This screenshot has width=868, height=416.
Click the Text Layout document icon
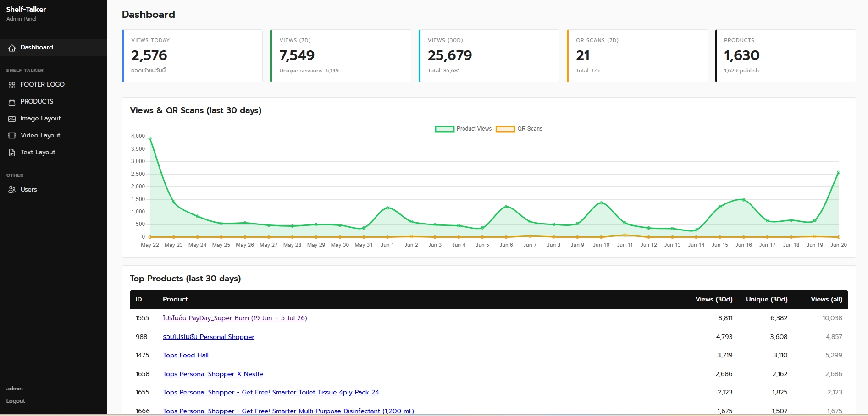click(12, 153)
